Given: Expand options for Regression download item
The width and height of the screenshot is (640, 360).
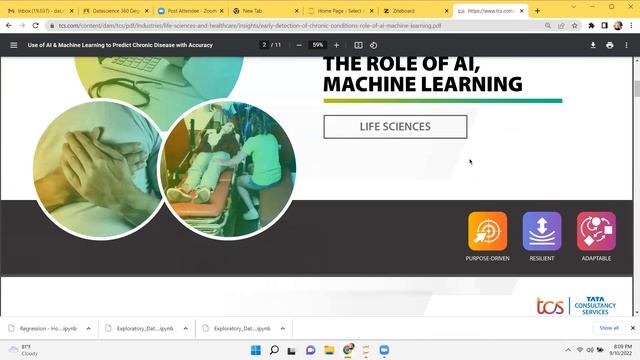Looking at the screenshot, I should [89, 328].
